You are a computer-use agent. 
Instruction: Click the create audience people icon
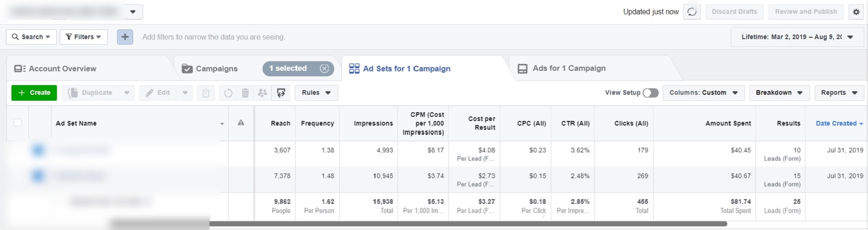click(x=263, y=93)
